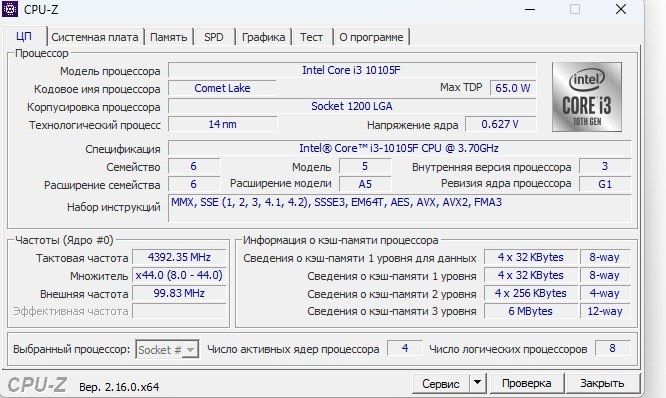This screenshot has width=666, height=398.
Task: Expand the Сервис dropdown arrow
Action: click(x=477, y=384)
